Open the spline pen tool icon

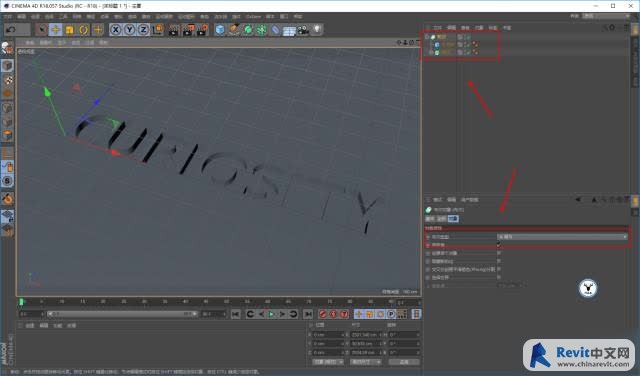click(x=234, y=30)
